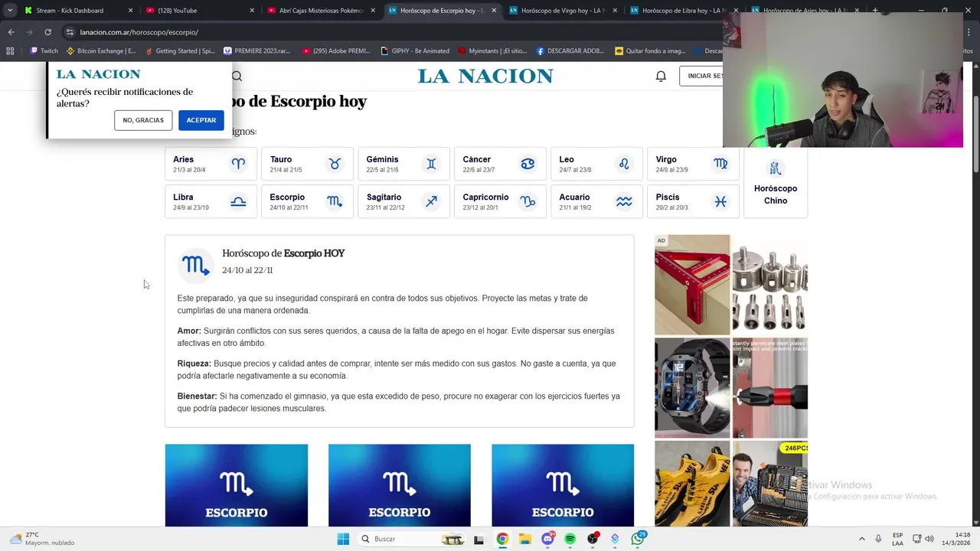
Task: Open the PREMIERE 2023.rar bookmark
Action: pos(258,51)
